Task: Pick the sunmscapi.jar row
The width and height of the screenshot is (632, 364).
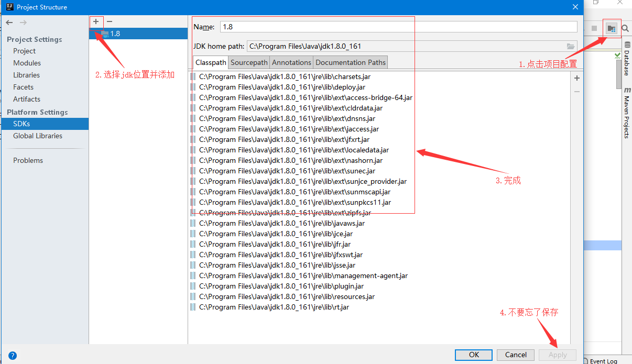Action: (x=379, y=192)
